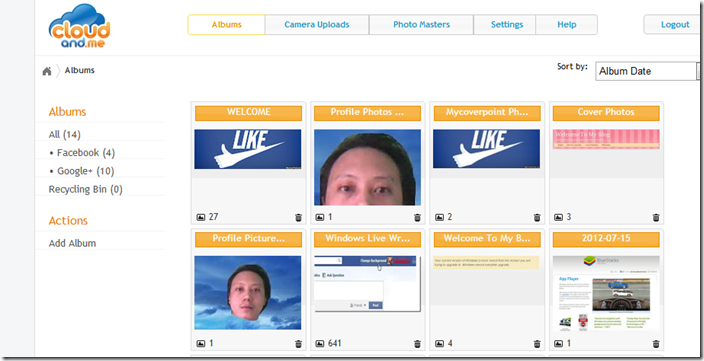Open the Recycling Bin (0)
The width and height of the screenshot is (704, 361).
85,189
